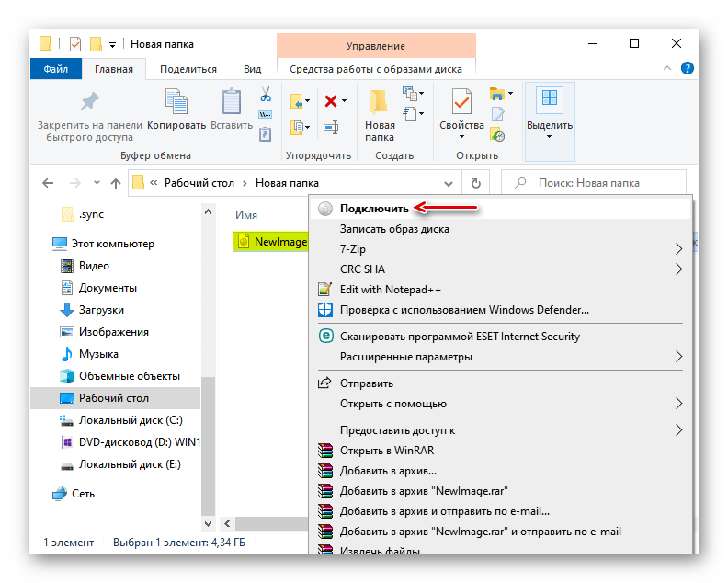This screenshot has width=728, height=583.
Task: Open the Move to dropdown arrow
Action: 307,101
